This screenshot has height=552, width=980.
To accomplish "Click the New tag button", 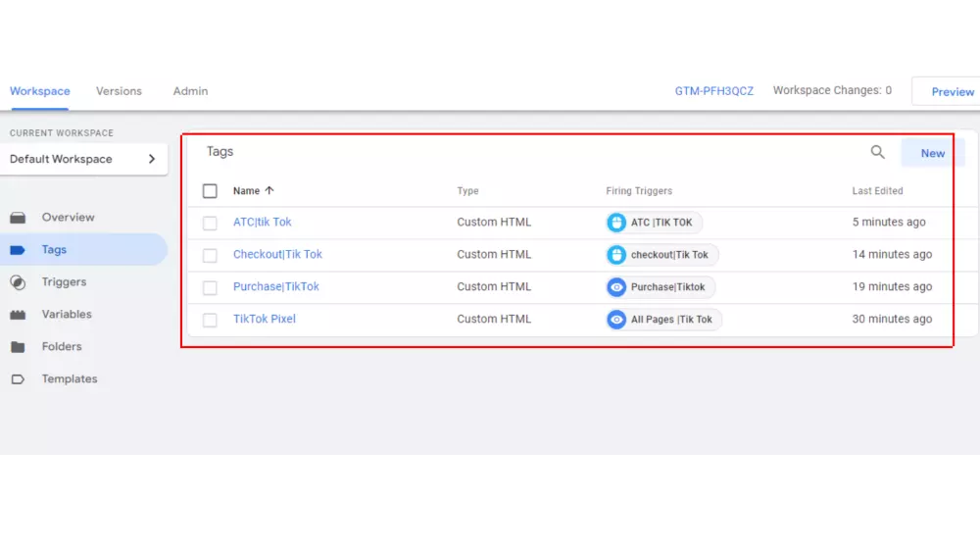I will pos(932,153).
